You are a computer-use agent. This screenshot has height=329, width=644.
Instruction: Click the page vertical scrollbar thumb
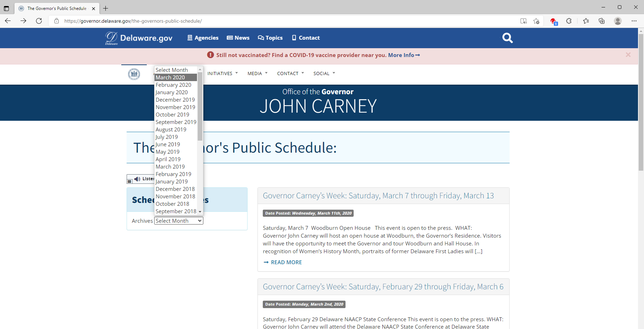[x=641, y=102]
